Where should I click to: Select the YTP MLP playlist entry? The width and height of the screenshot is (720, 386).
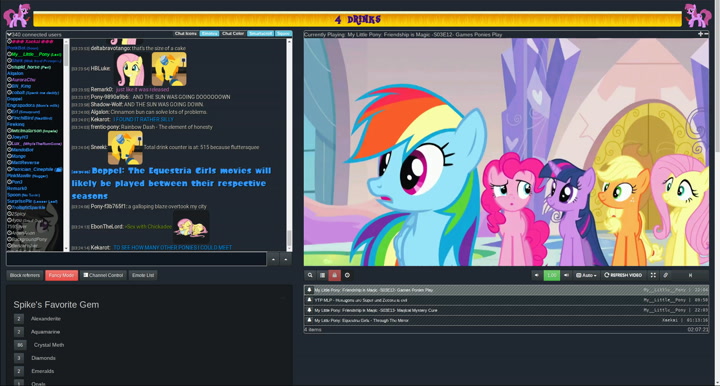506,300
